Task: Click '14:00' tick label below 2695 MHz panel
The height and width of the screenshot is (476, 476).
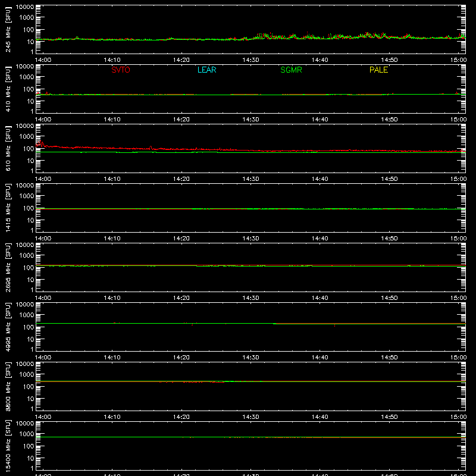Action: tap(43, 298)
